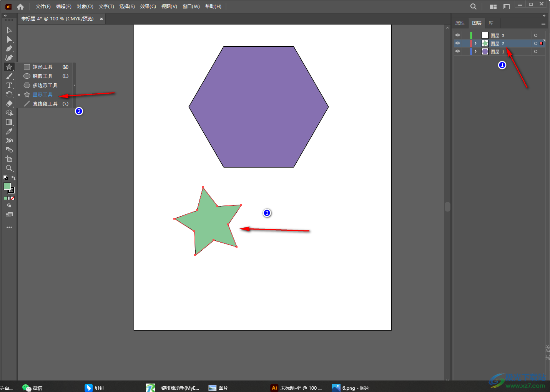Expand the left toolbar double arrows
This screenshot has width=550, height=392.
click(x=5, y=16)
